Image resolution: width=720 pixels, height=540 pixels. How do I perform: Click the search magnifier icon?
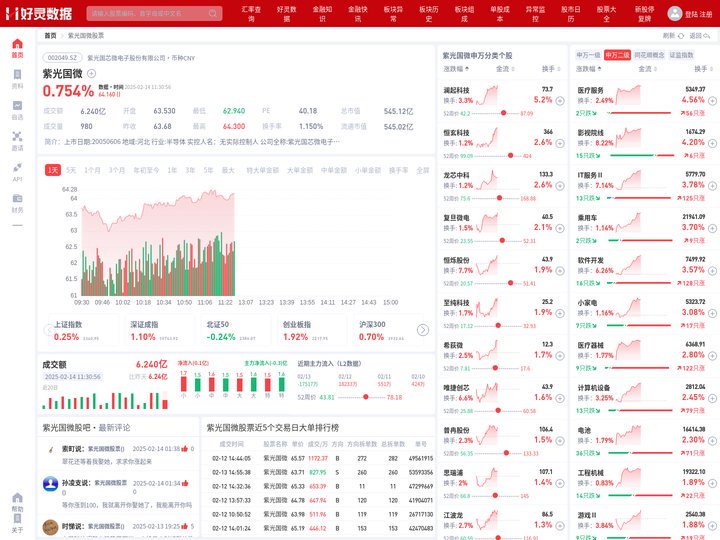pyautogui.click(x=213, y=13)
